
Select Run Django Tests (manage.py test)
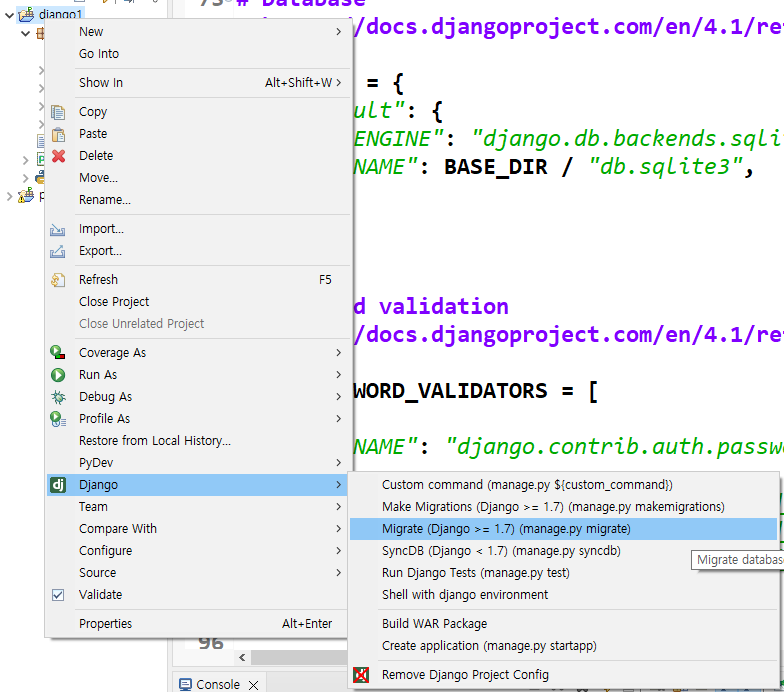pyautogui.click(x=564, y=572)
